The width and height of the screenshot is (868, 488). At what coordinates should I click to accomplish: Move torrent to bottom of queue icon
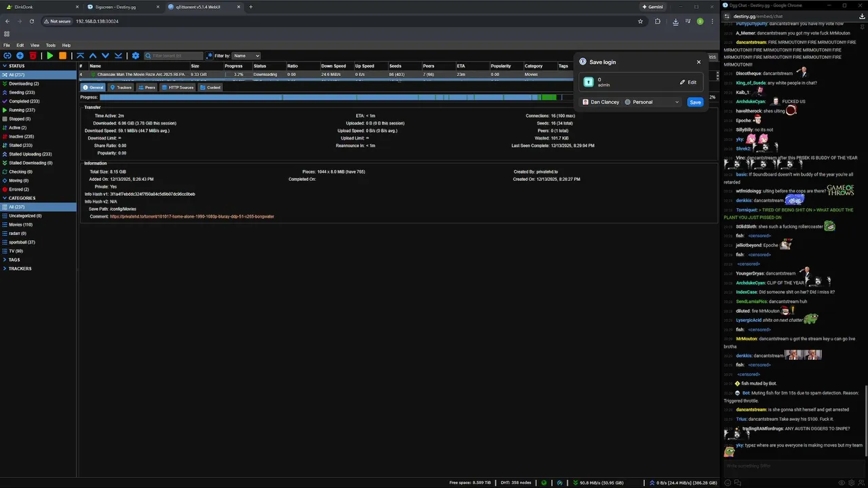pos(118,56)
